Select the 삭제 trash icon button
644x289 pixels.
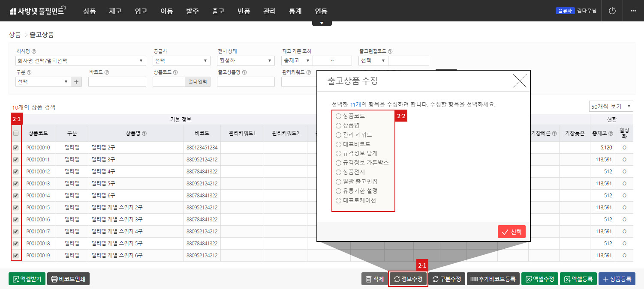[374, 278]
